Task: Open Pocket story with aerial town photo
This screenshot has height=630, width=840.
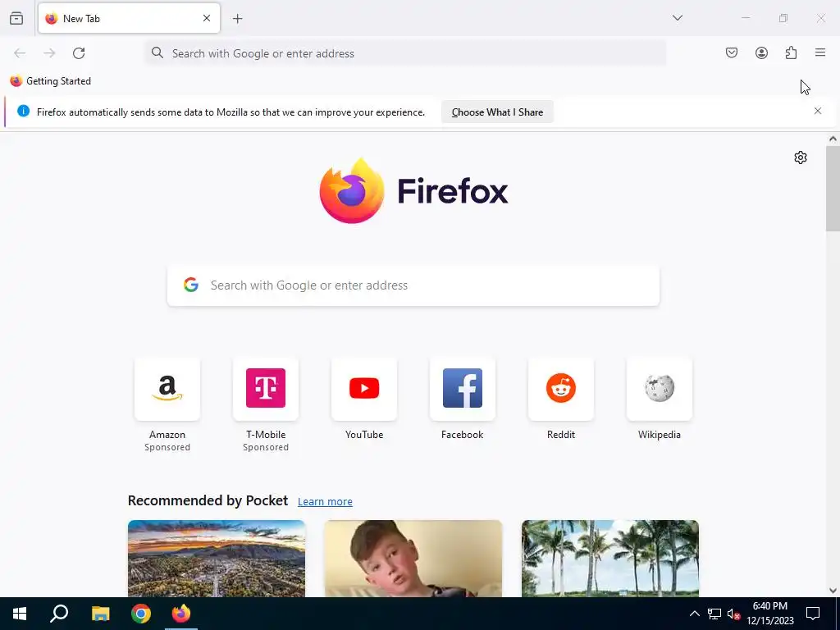Action: 217,558
